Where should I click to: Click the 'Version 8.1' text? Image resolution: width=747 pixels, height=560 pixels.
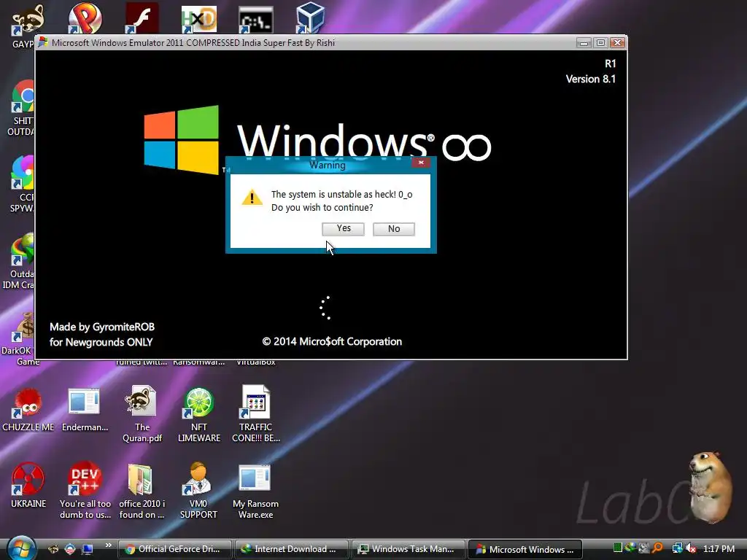coord(590,79)
